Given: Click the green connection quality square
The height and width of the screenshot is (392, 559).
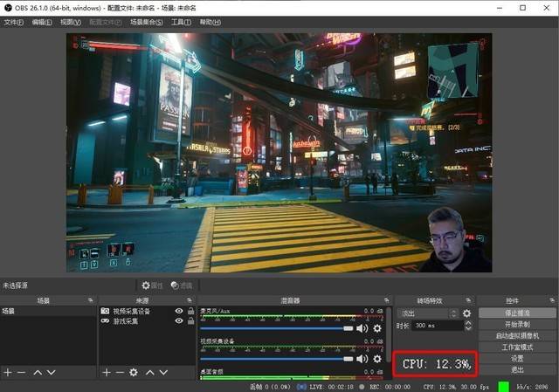Looking at the screenshot, I should 503,387.
